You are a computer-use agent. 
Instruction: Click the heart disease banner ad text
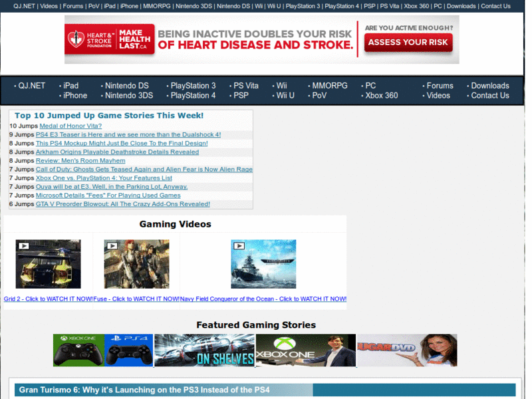[x=255, y=39]
